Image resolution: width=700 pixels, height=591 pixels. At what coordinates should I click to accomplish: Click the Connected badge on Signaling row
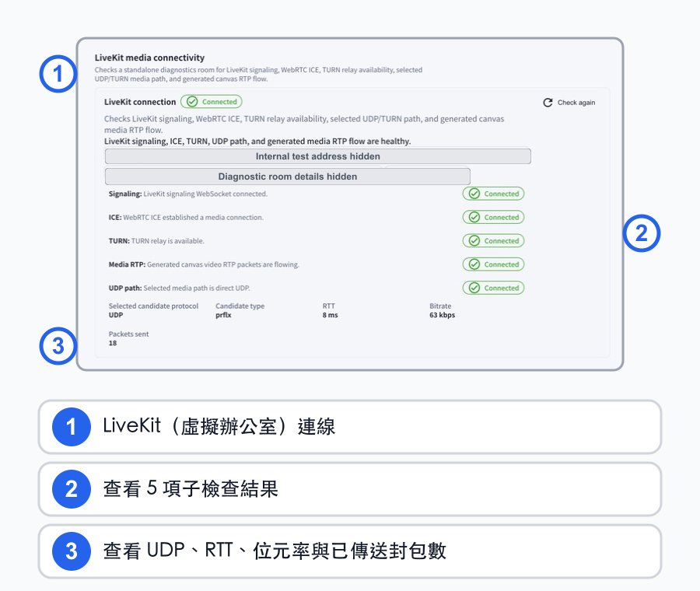(x=493, y=194)
